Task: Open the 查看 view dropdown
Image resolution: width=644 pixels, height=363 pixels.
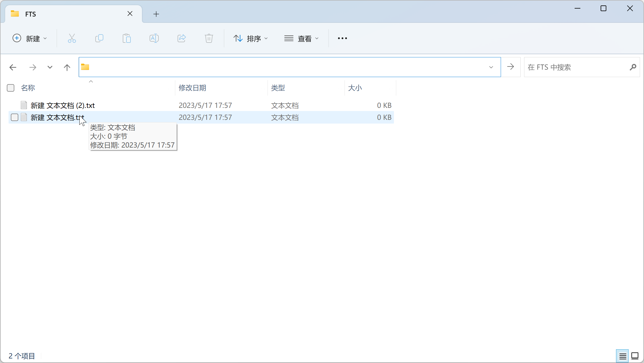Action: tap(301, 38)
